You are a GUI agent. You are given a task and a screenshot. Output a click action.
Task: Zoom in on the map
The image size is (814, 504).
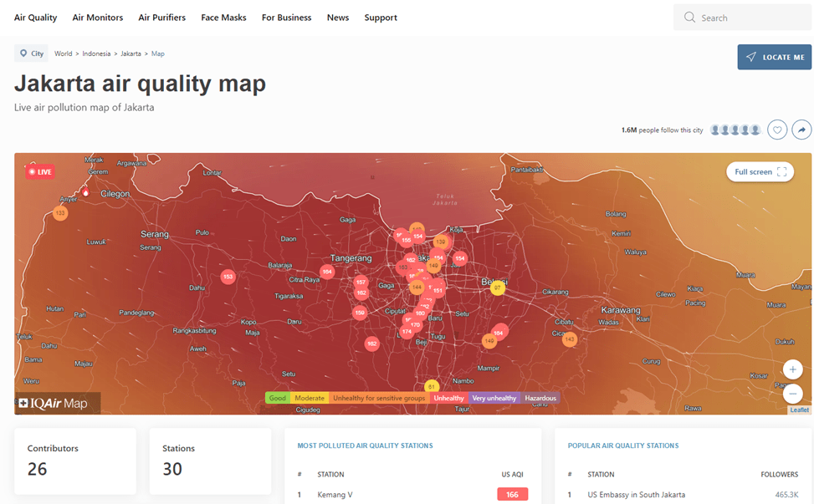point(792,369)
